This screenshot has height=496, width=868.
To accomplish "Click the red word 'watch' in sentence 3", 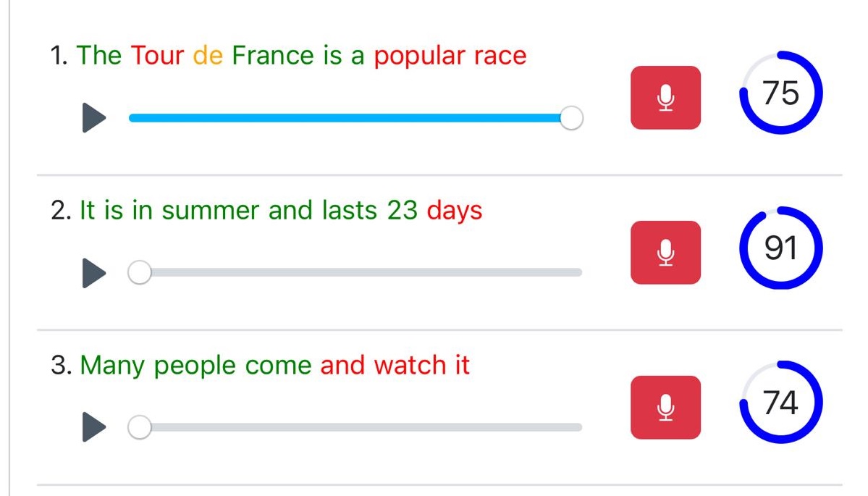I will click(410, 365).
